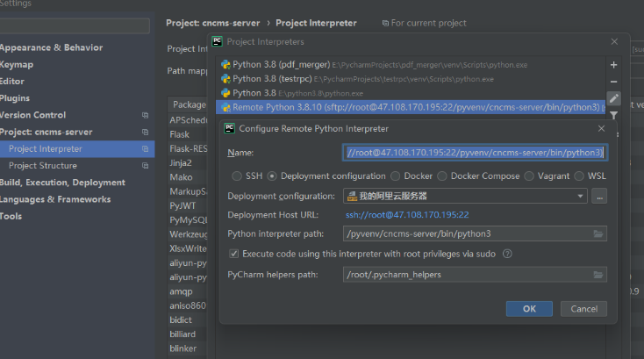Screen dimensions: 644x359
Task: Click copy icon beside Project: cncms-server
Action: click(145, 132)
